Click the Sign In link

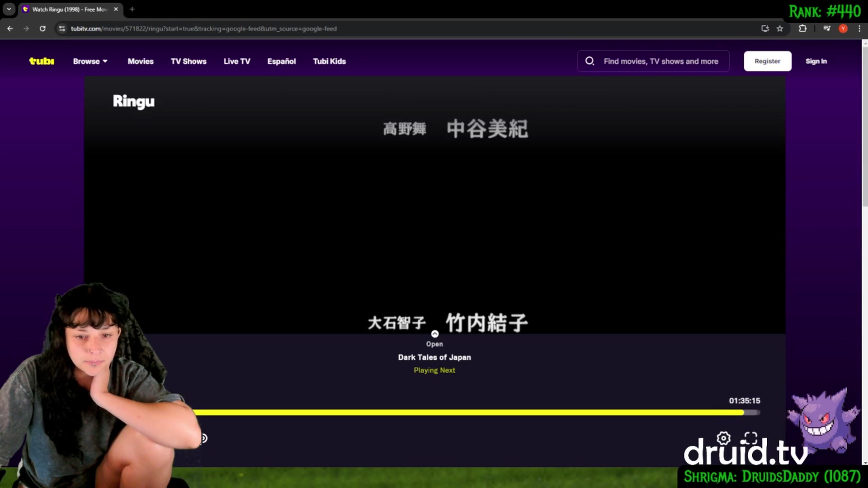816,61
